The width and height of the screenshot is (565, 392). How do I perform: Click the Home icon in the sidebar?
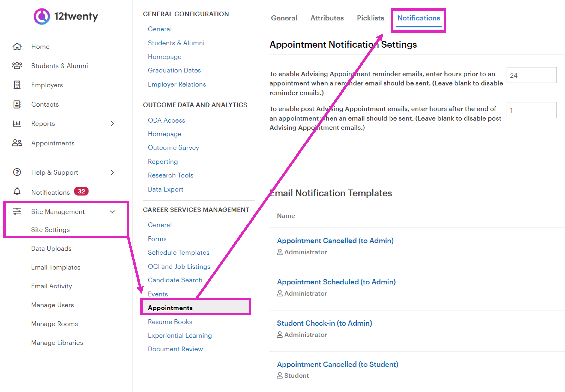coord(17,46)
